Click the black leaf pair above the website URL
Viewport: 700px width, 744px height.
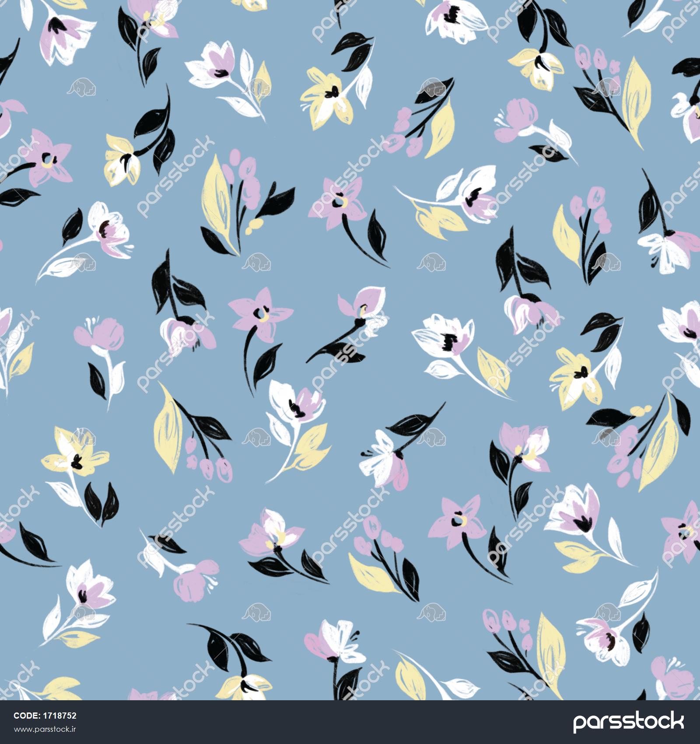[x=35, y=543]
